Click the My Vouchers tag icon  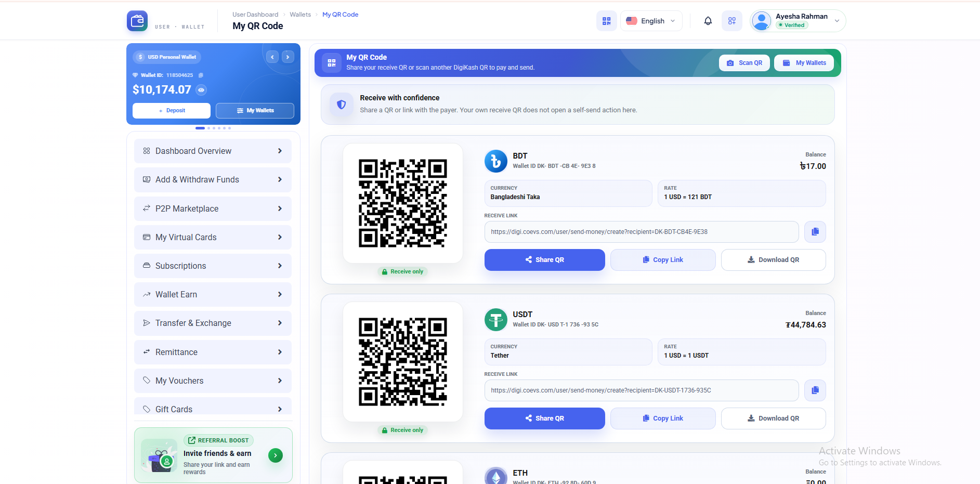point(147,381)
